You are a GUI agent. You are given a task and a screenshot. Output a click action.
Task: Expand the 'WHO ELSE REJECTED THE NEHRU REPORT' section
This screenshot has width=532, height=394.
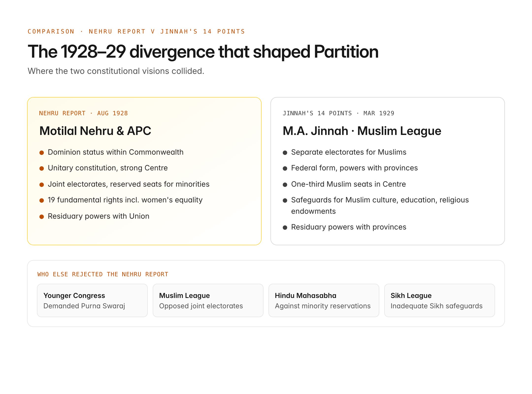click(x=102, y=274)
